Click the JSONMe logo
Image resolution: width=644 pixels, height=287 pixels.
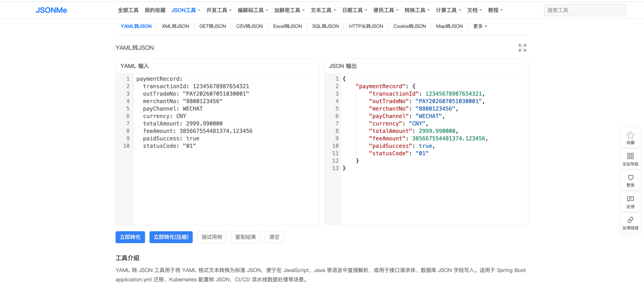pyautogui.click(x=51, y=10)
